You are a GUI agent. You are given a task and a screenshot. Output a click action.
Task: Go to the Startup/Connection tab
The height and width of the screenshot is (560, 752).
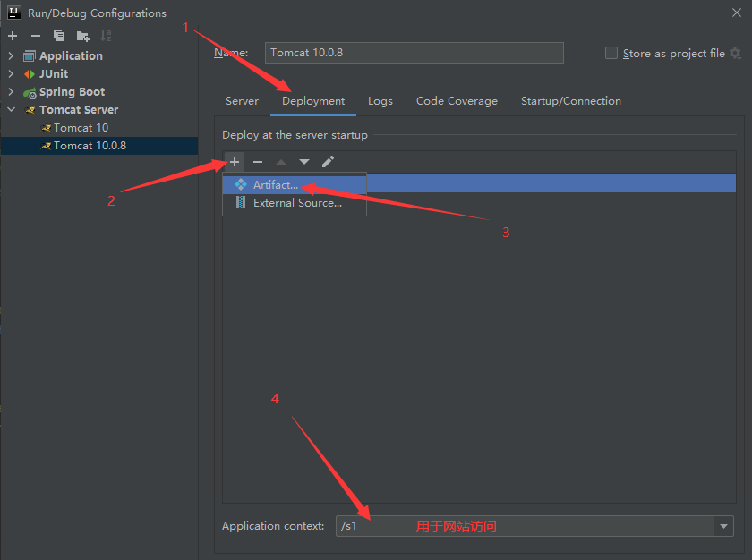[571, 101]
